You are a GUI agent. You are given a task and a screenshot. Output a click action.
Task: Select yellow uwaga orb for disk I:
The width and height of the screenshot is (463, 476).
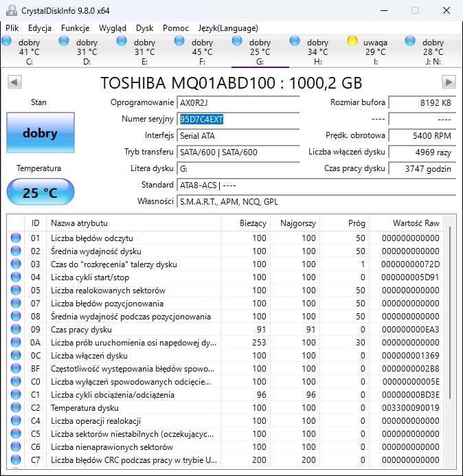(x=352, y=41)
